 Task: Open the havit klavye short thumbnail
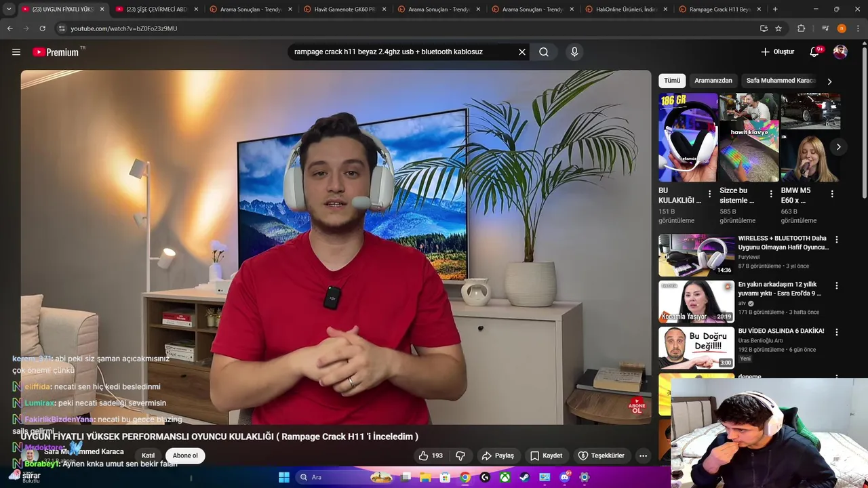(749, 138)
